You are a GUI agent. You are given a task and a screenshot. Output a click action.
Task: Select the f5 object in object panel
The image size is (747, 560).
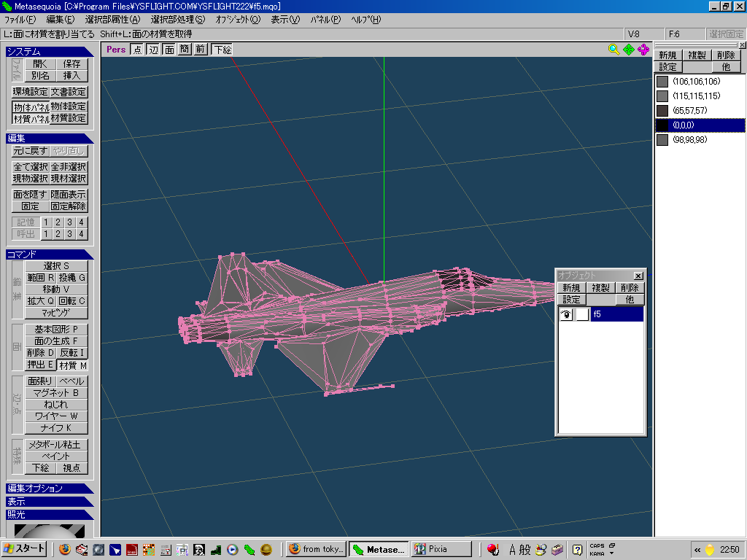pos(617,314)
